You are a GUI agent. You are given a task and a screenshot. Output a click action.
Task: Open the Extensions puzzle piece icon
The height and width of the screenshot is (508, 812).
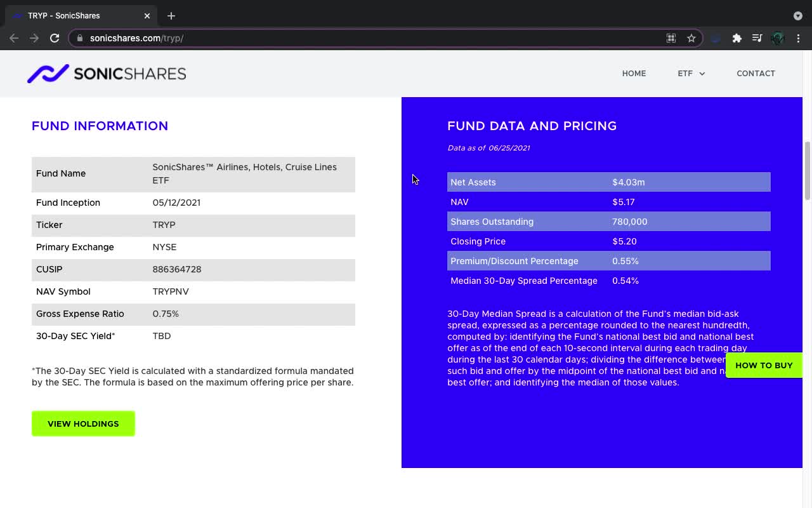737,38
